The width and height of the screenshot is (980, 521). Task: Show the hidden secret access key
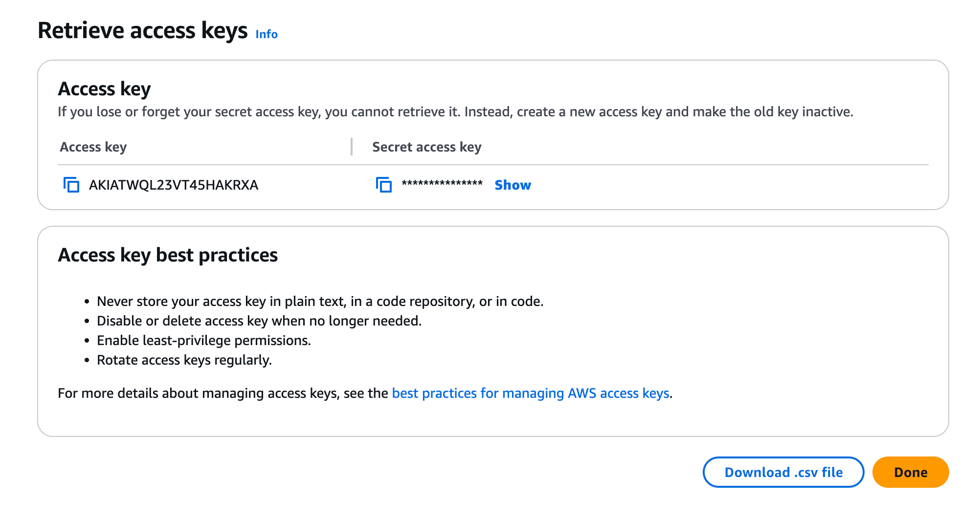[x=512, y=185]
